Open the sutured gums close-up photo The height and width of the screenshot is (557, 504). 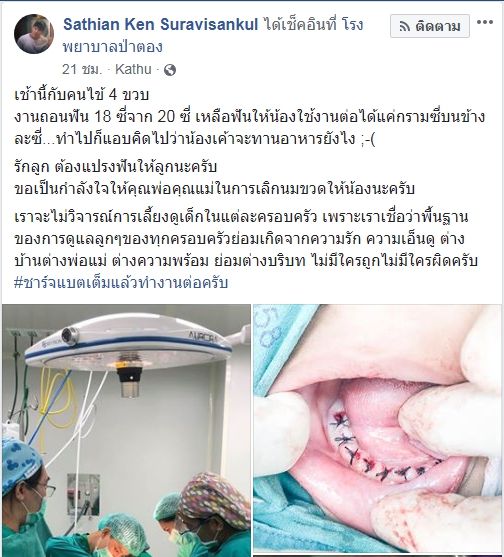pyautogui.click(x=378, y=431)
